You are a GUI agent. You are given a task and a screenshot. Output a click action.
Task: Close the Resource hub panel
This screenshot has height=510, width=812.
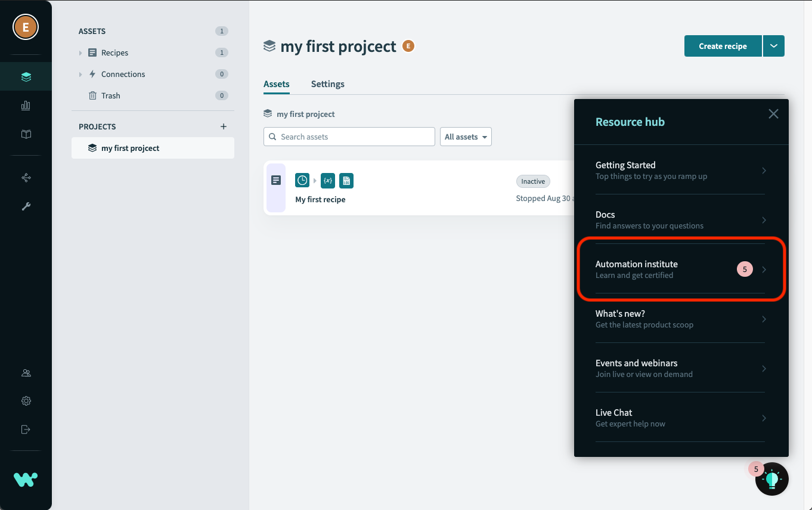point(773,114)
